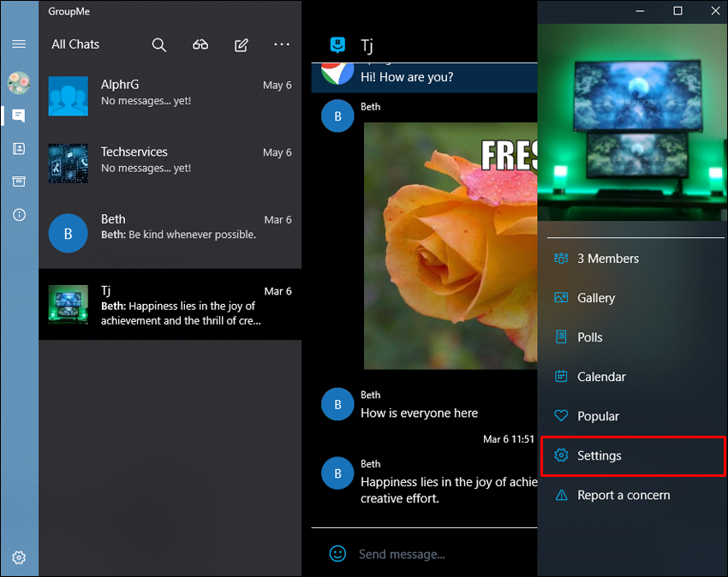Image resolution: width=728 pixels, height=577 pixels.
Task: Show Popular messages
Action: tap(633, 416)
